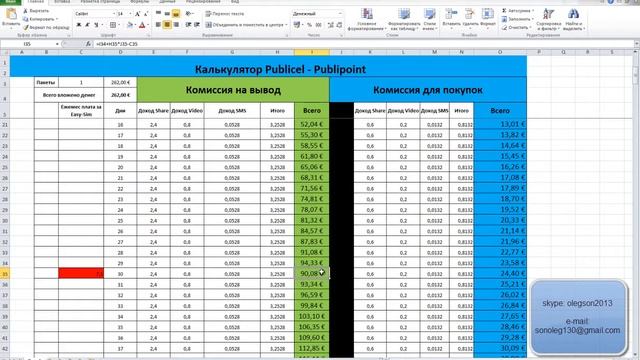This screenshot has height=360, width=640.
Task: Select cell I35 showing 90,08 €
Action: click(312, 273)
